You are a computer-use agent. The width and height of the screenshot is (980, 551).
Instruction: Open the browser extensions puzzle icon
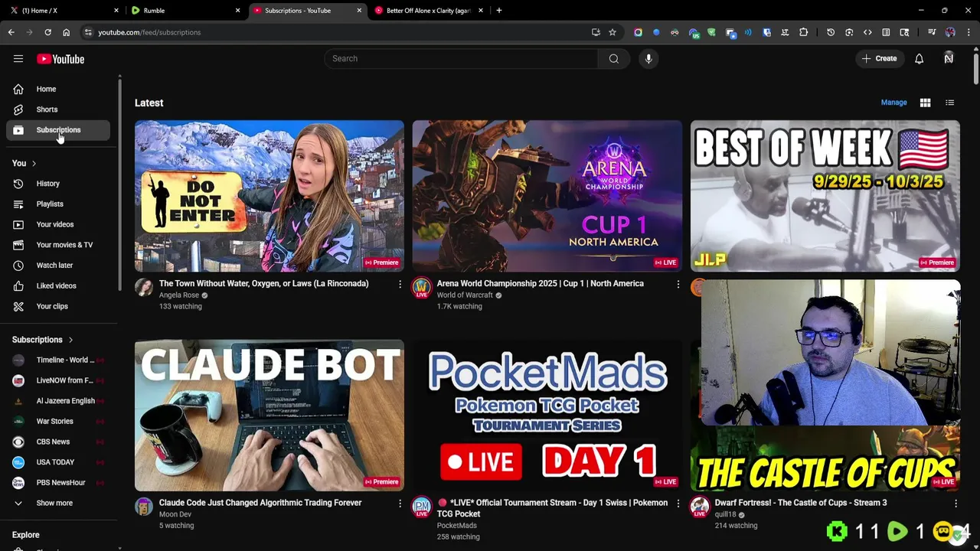point(803,32)
